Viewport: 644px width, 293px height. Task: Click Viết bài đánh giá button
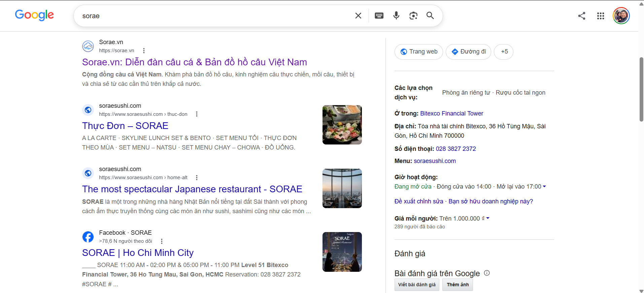point(417,285)
